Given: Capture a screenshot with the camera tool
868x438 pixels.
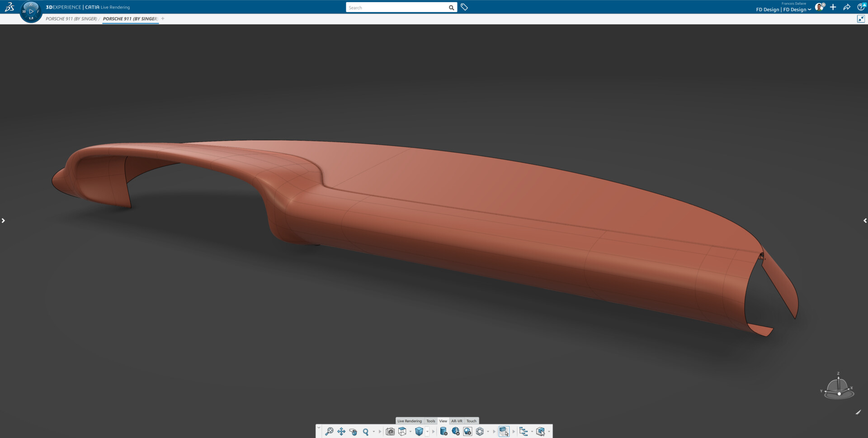Looking at the screenshot, I should pos(390,432).
